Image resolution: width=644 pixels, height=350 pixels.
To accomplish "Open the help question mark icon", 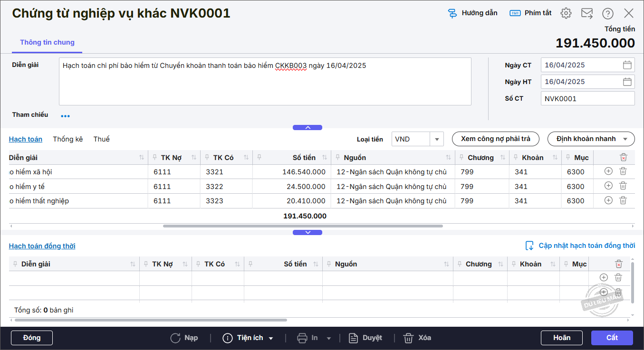I will [608, 13].
